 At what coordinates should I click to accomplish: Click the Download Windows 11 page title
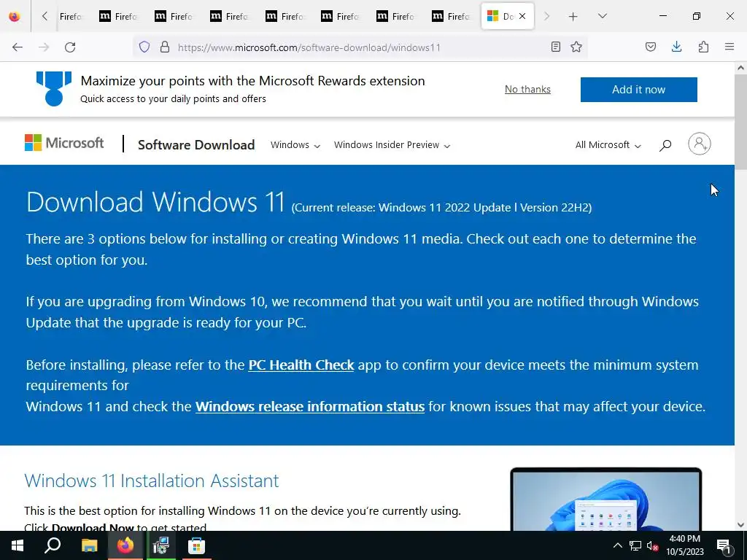[x=155, y=202]
